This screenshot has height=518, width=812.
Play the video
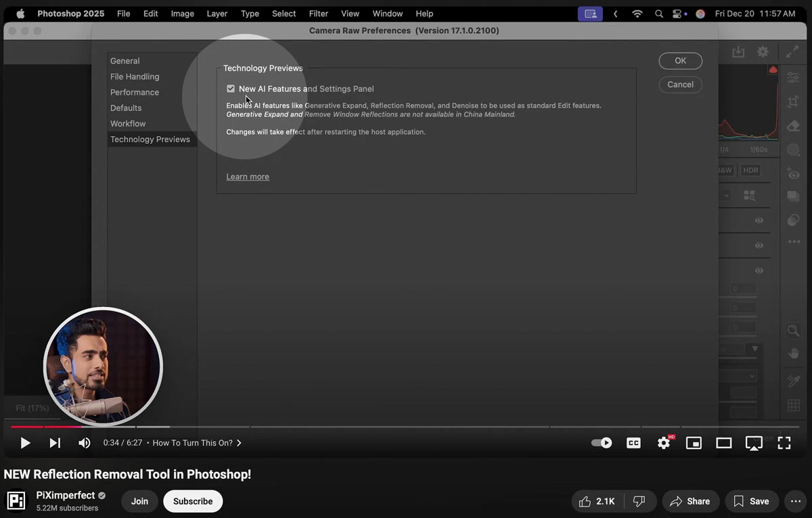pos(25,443)
